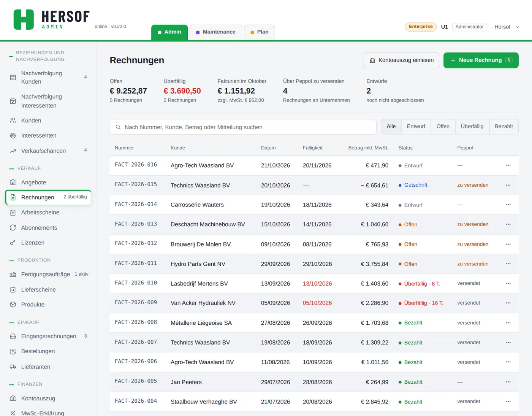Select the Entwurf filter
The height and width of the screenshot is (416, 532).
[x=416, y=127]
